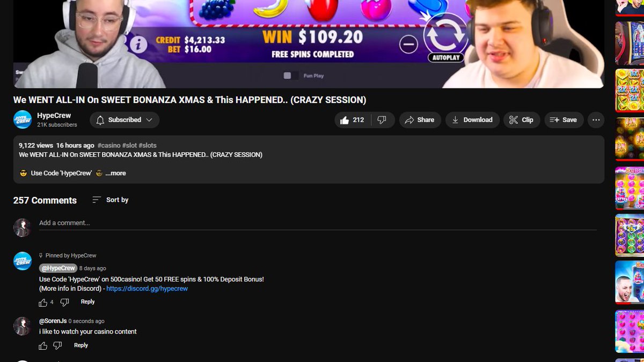Click the '21K subscribers' count

57,125
